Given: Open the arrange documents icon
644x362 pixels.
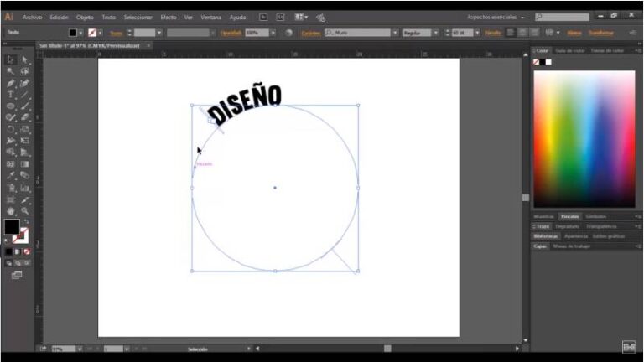Looking at the screenshot, I should pyautogui.click(x=301, y=18).
